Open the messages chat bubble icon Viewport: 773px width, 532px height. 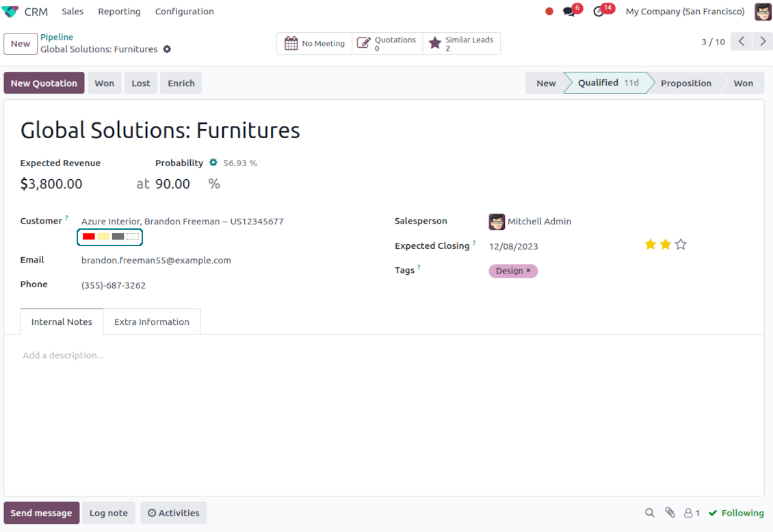(x=569, y=12)
